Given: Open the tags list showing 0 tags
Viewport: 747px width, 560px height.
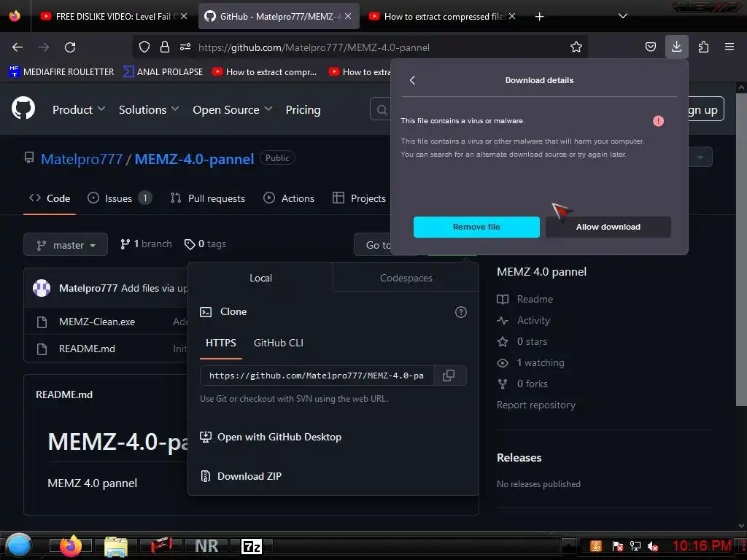Looking at the screenshot, I should 205,244.
